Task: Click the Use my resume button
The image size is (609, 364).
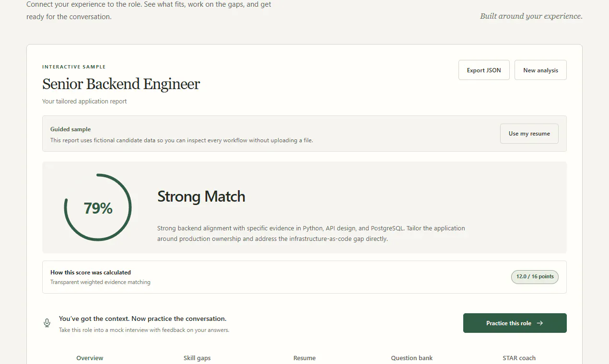Action: pyautogui.click(x=529, y=134)
